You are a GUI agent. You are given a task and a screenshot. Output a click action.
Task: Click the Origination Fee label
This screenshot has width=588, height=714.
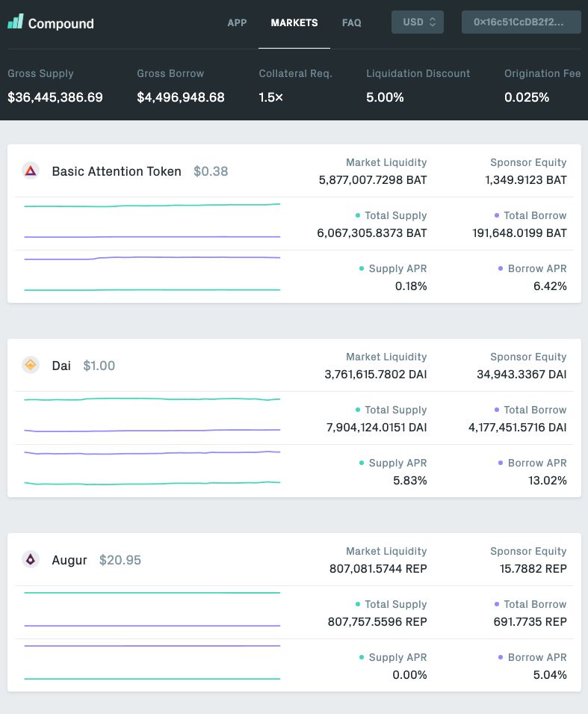tap(542, 74)
